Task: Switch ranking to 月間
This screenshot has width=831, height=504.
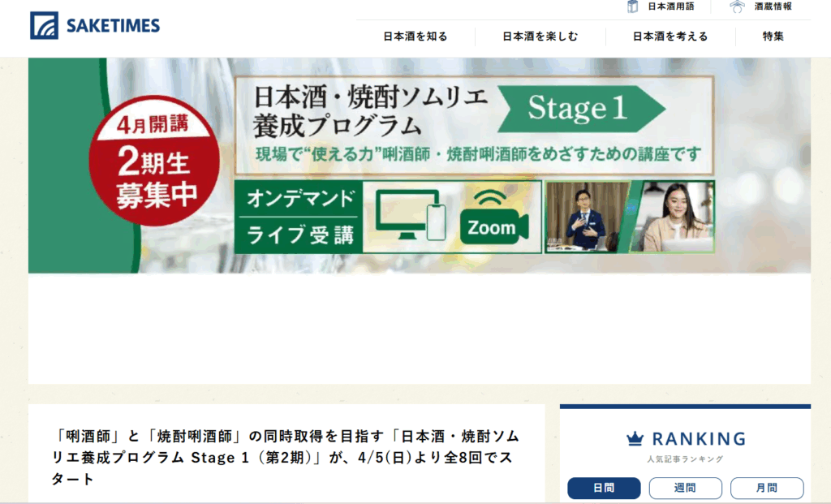Action: [x=767, y=488]
